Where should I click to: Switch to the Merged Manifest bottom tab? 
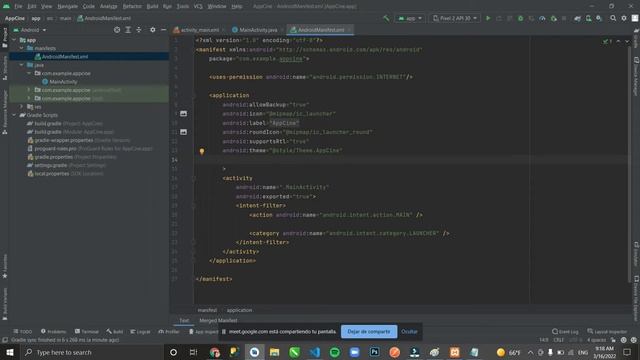pos(218,320)
